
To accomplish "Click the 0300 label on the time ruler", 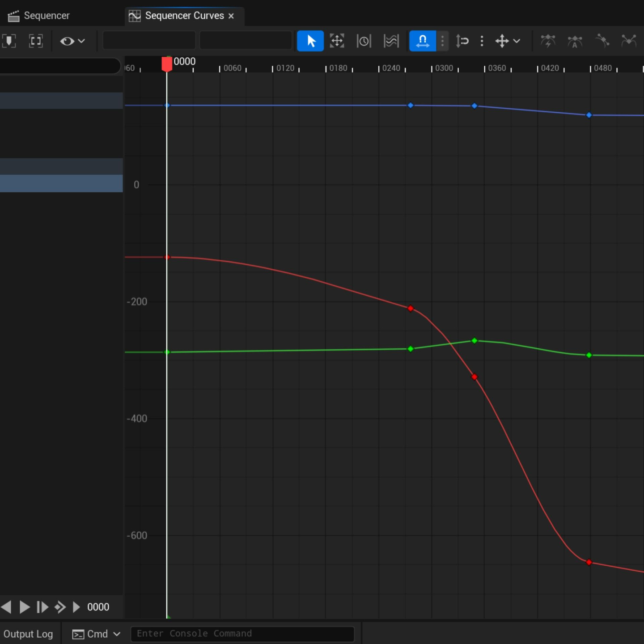I will 444,68.
